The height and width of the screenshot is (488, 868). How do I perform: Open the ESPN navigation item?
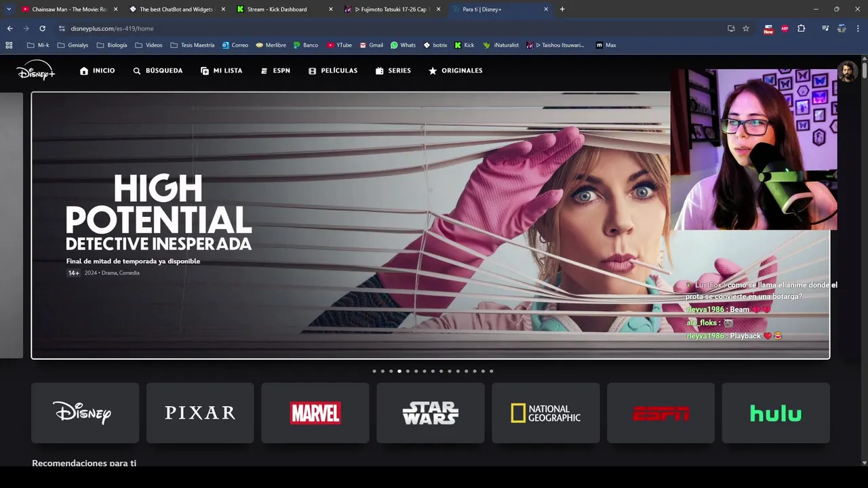[x=275, y=70]
